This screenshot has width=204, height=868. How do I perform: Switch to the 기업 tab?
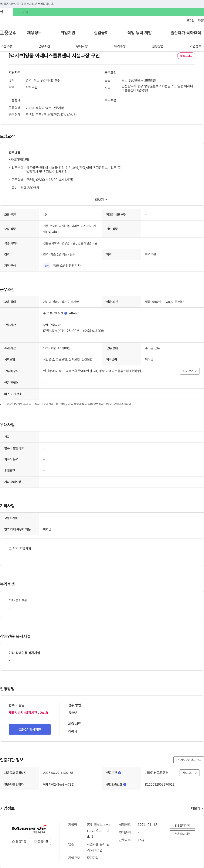click(26, 12)
